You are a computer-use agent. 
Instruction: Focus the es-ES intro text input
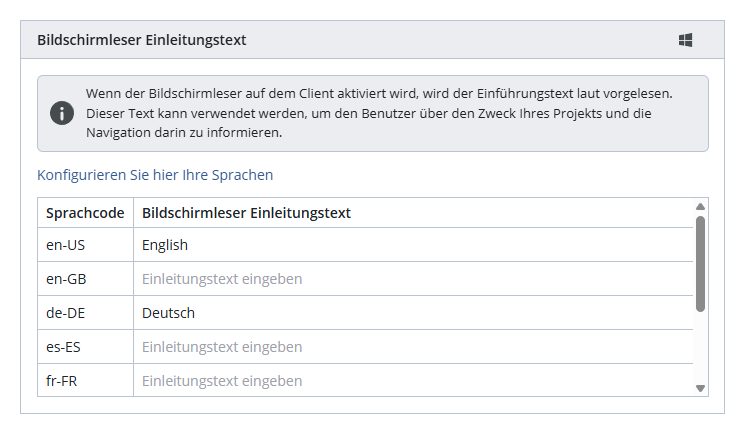coord(412,347)
